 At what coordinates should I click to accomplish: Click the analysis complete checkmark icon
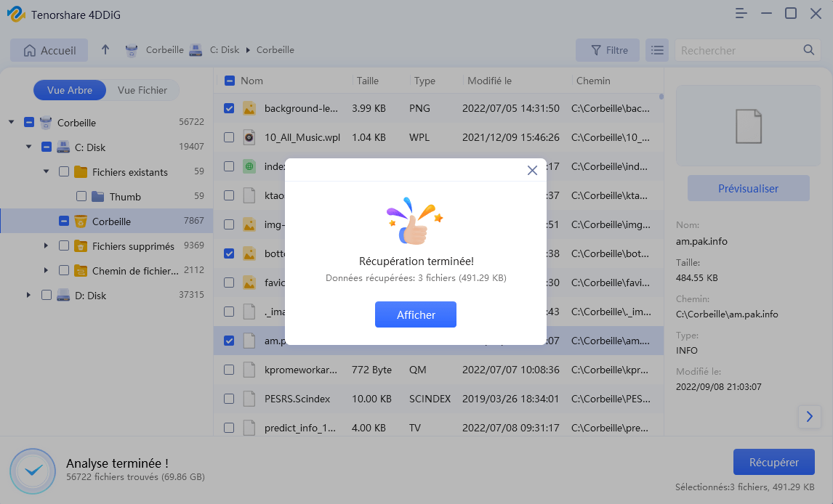pyautogui.click(x=33, y=471)
